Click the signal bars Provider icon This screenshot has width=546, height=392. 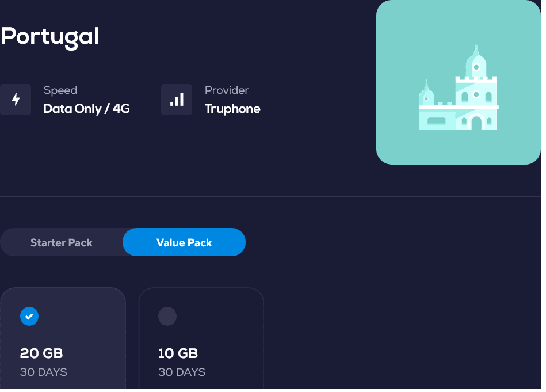(177, 100)
